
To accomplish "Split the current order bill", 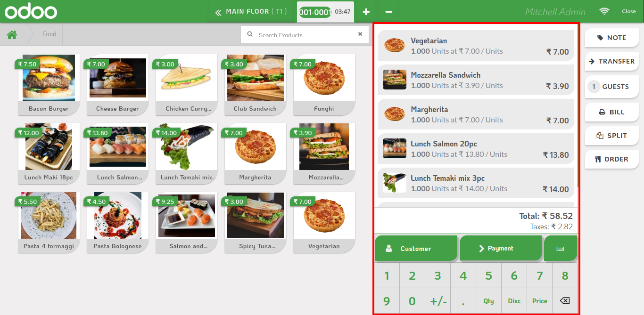I will pos(611,136).
